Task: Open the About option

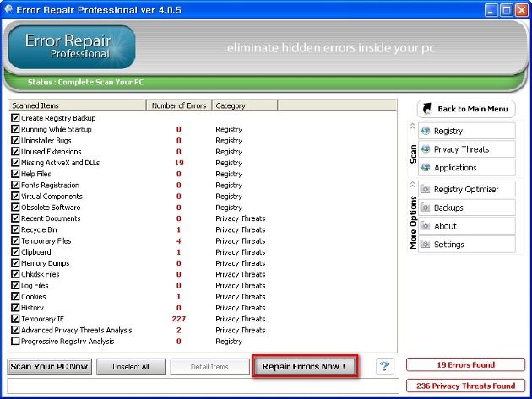Action: [x=467, y=226]
